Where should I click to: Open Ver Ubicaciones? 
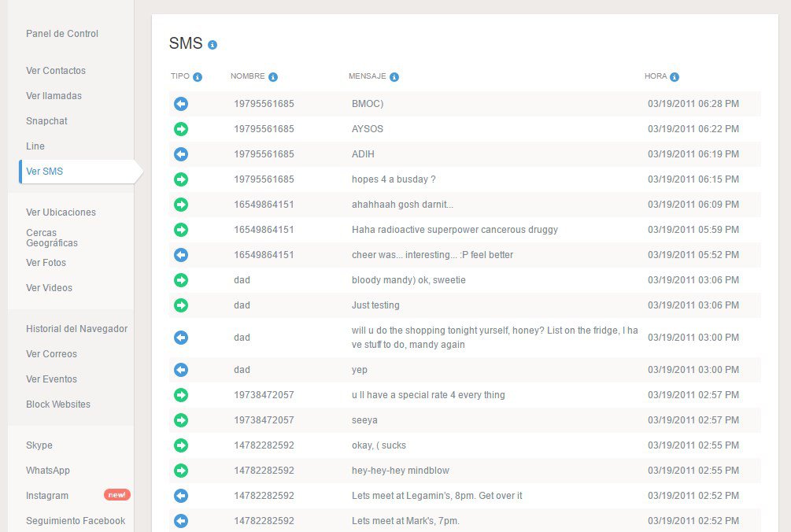[61, 212]
